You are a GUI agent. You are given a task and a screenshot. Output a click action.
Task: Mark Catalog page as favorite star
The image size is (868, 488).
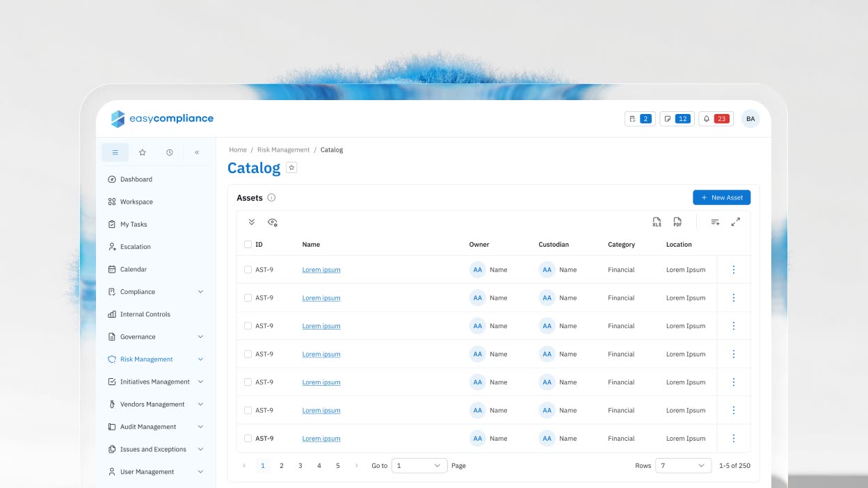[x=291, y=168]
